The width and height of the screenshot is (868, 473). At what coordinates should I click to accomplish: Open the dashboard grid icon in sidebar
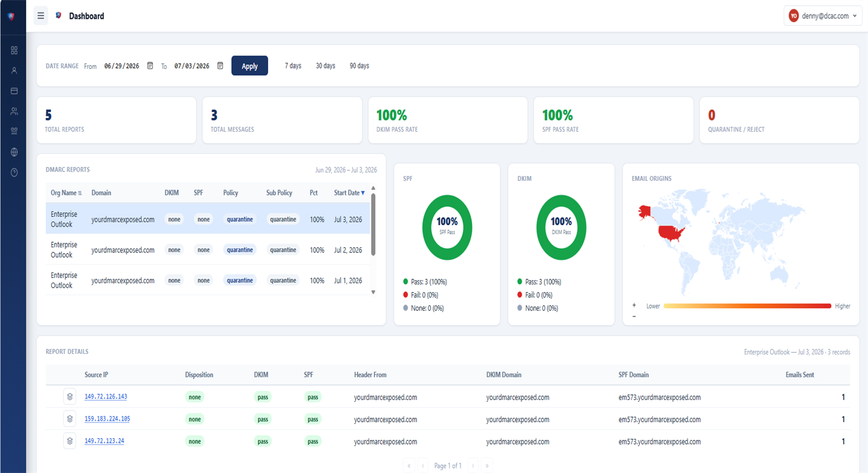point(14,50)
